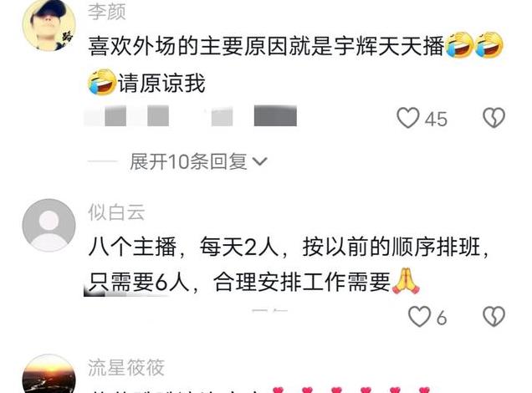Open username 流星筱筱

coord(126,368)
